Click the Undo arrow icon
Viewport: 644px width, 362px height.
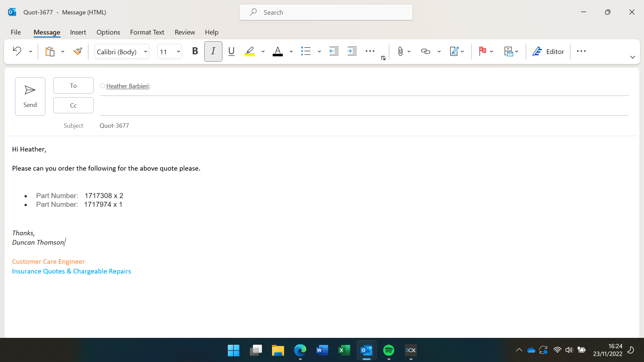17,51
